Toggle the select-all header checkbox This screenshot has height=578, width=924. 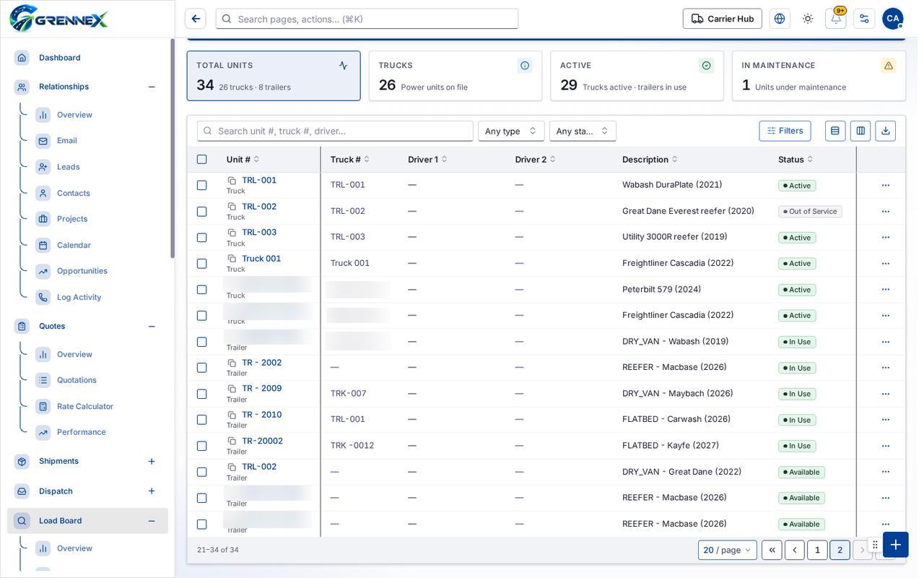[x=202, y=160]
